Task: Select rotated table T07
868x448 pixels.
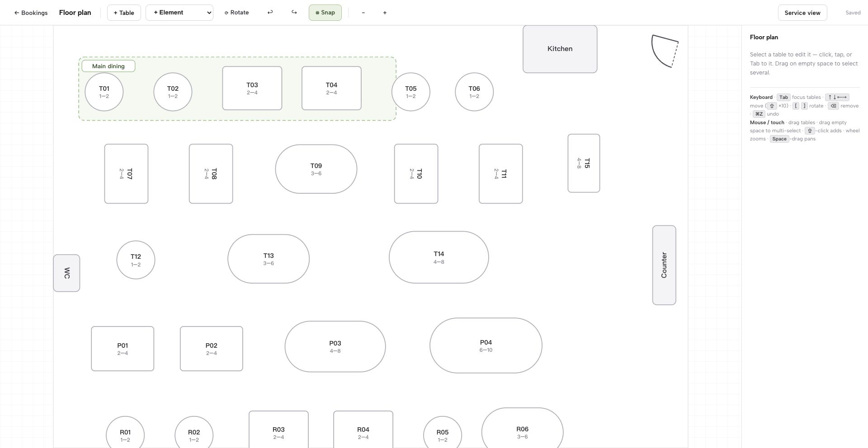Action: pyautogui.click(x=126, y=174)
